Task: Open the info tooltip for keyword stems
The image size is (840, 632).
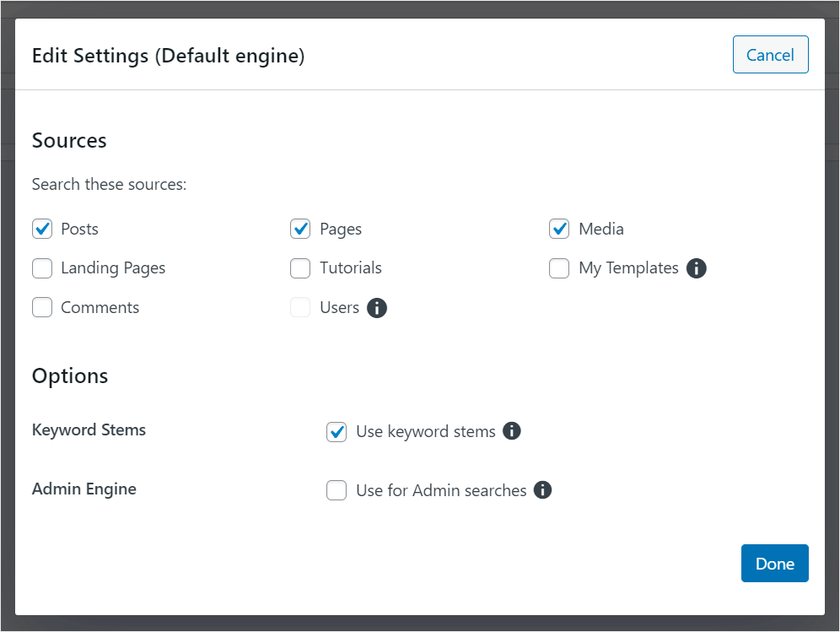Action: point(512,430)
